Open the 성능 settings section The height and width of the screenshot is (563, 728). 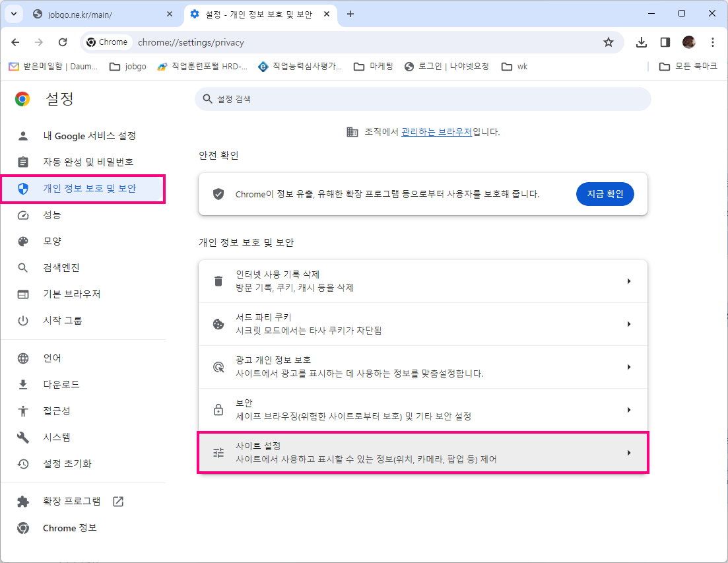(x=84, y=215)
